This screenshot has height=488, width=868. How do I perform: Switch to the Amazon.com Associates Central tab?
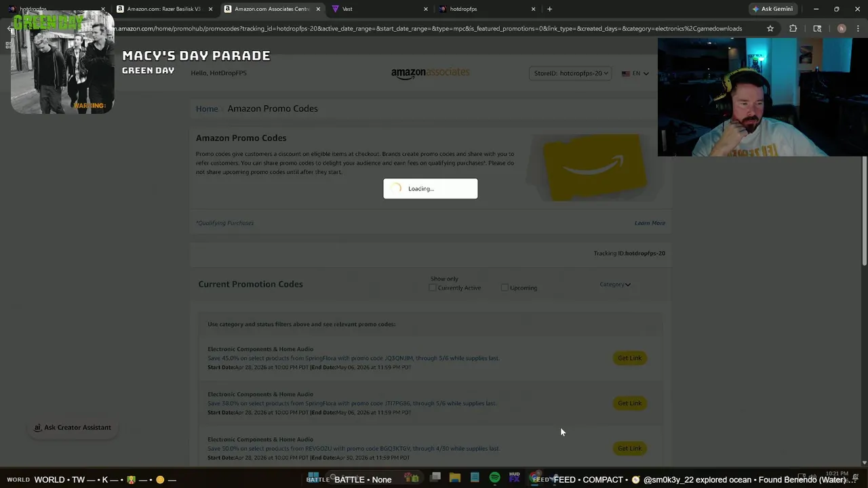(x=271, y=9)
